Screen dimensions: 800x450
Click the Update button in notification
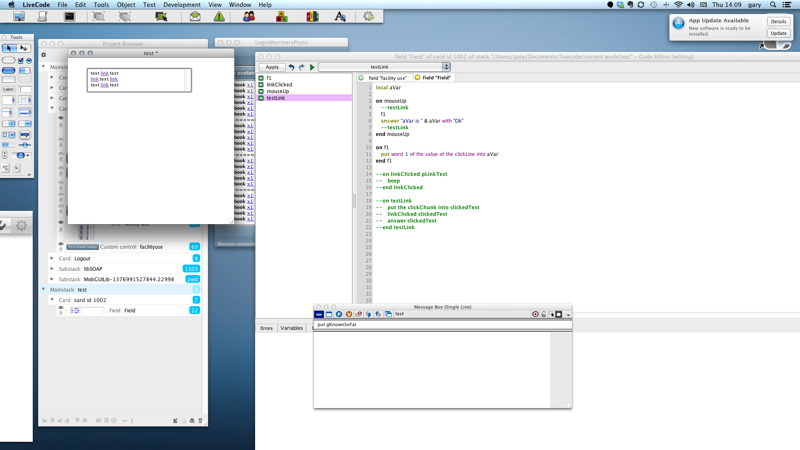coord(778,33)
